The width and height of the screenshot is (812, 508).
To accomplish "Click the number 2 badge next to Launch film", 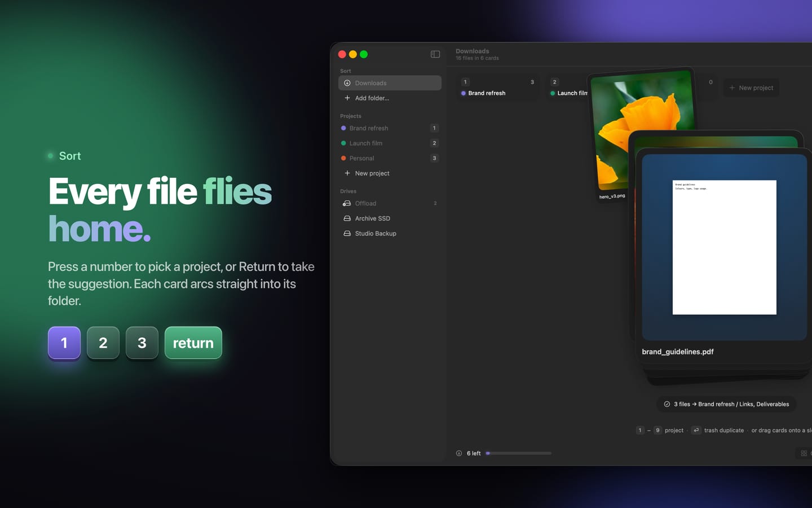I will [434, 143].
